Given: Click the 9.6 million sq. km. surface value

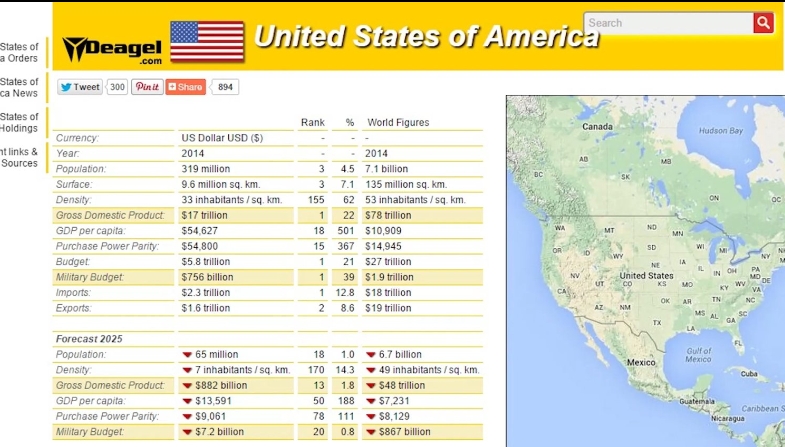Looking at the screenshot, I should [220, 184].
